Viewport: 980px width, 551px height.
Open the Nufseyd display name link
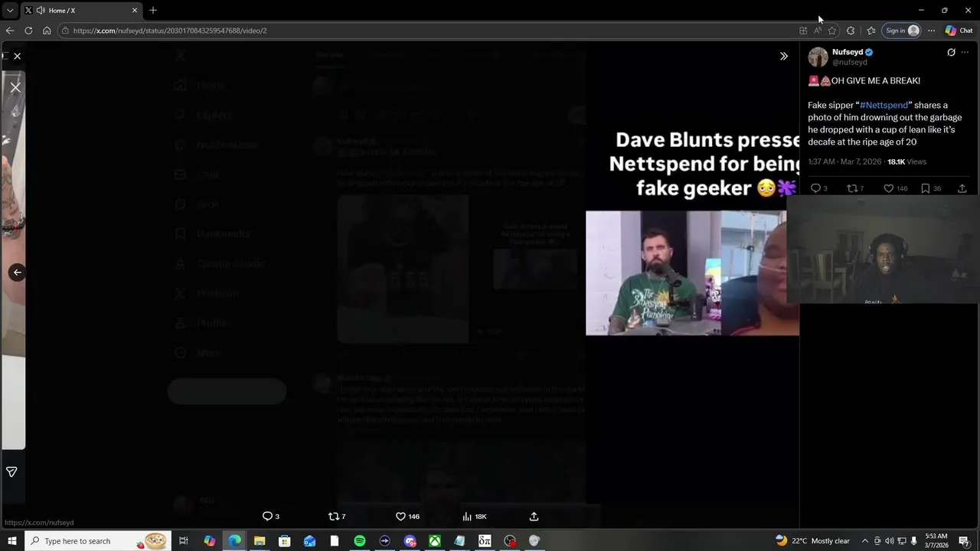(848, 52)
